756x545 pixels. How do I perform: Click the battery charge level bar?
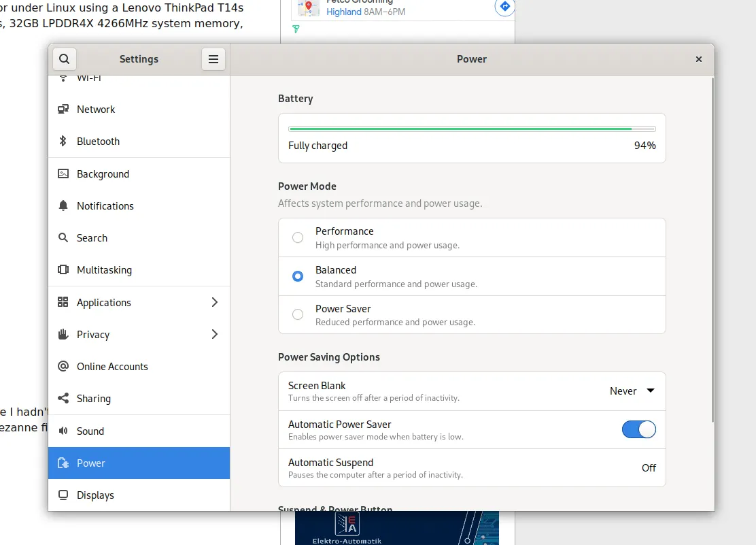(472, 129)
